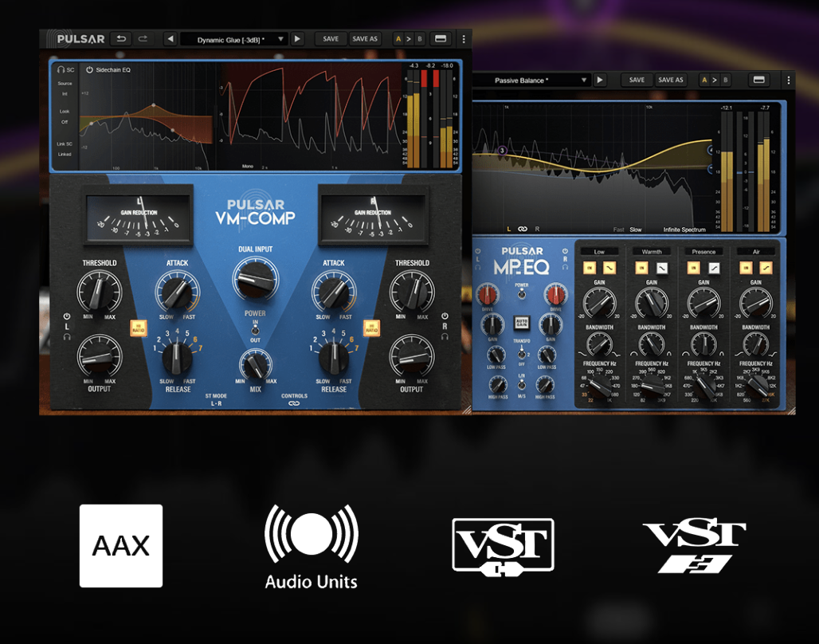Flip the VM-COMP POWER in/out switch

coord(255,331)
